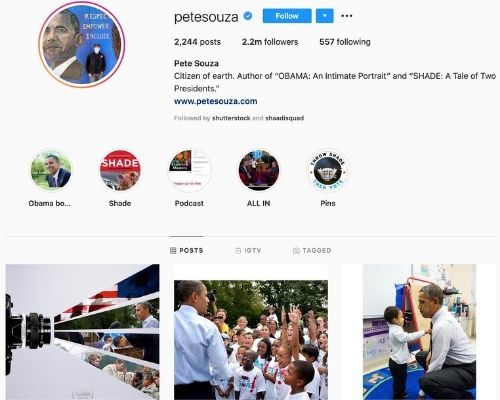Viewport: 500px width, 400px height.
Task: Open the shutterstock mutual follower profile
Action: pyautogui.click(x=231, y=118)
